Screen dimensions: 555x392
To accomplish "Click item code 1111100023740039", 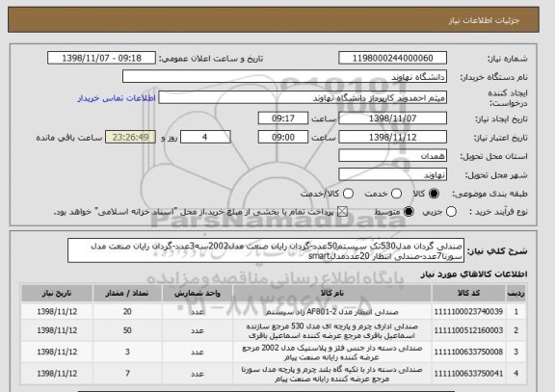I will click(x=468, y=312).
